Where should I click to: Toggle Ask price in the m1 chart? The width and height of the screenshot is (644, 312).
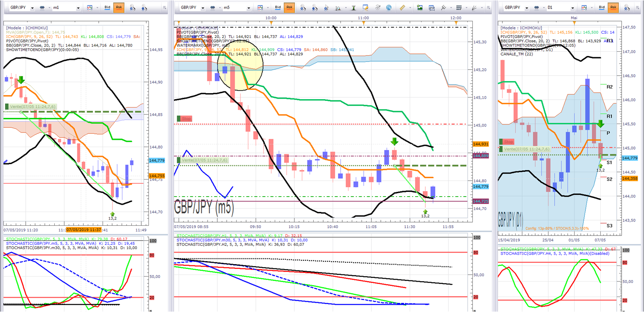click(119, 8)
